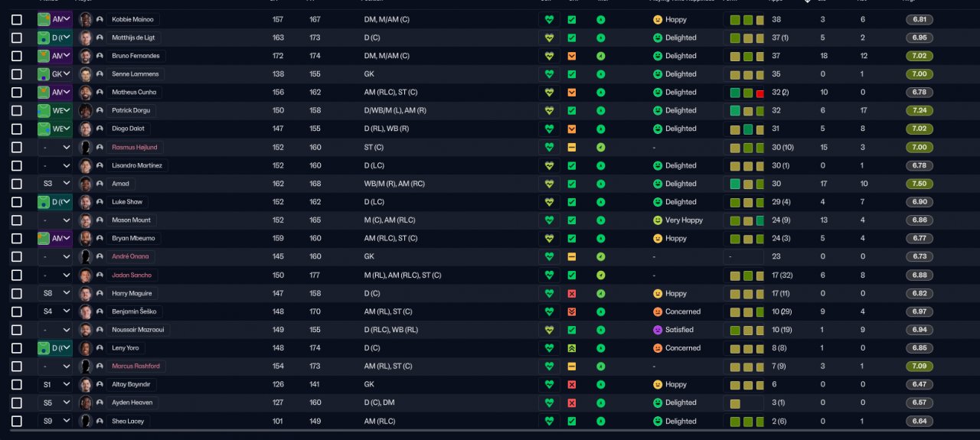Open Matthijs de Ligt's player name link

click(133, 37)
